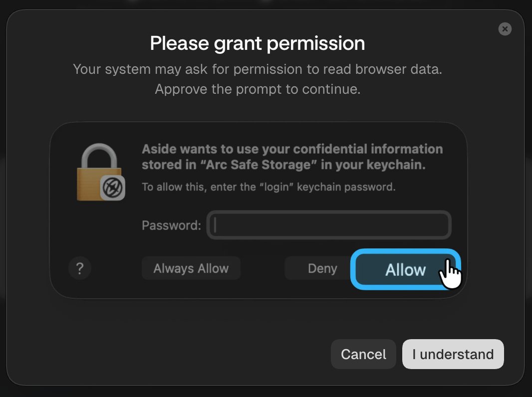Open help via the question mark icon

pyautogui.click(x=80, y=268)
